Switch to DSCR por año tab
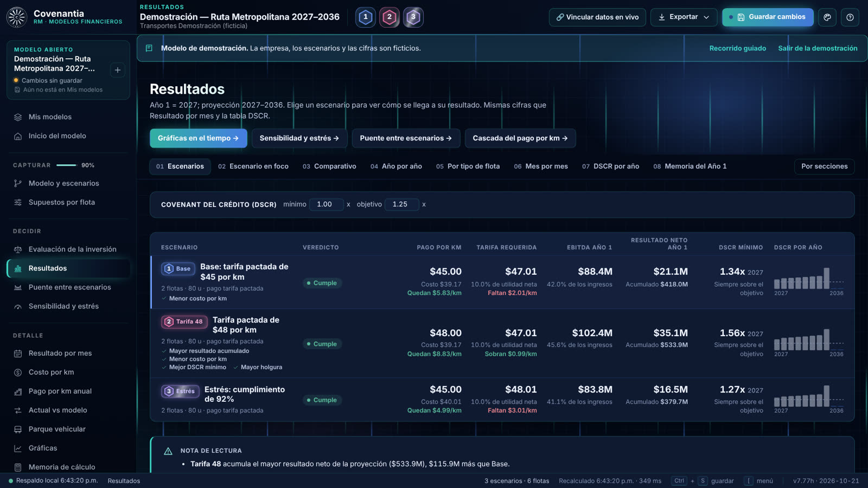Viewport: 868px width, 488px height. pos(610,166)
